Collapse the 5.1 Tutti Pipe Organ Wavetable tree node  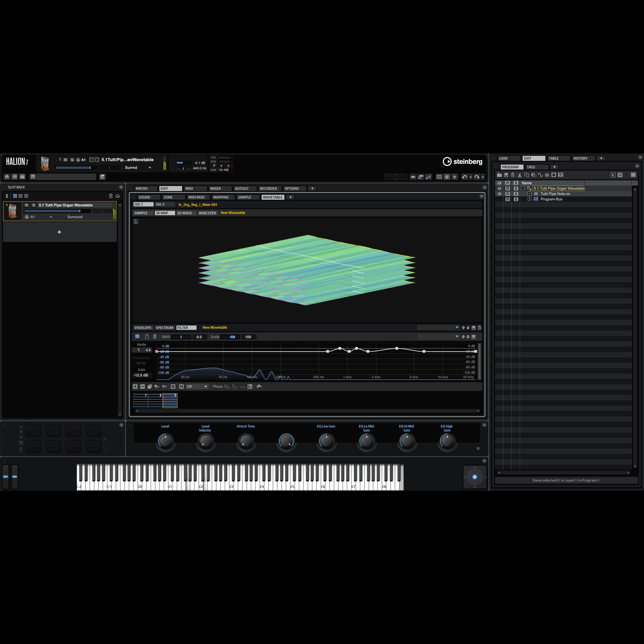coord(523,188)
